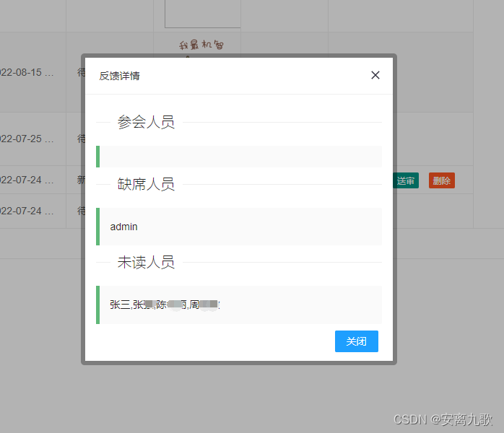Click the 反馈详情 dialog title

coord(119,76)
